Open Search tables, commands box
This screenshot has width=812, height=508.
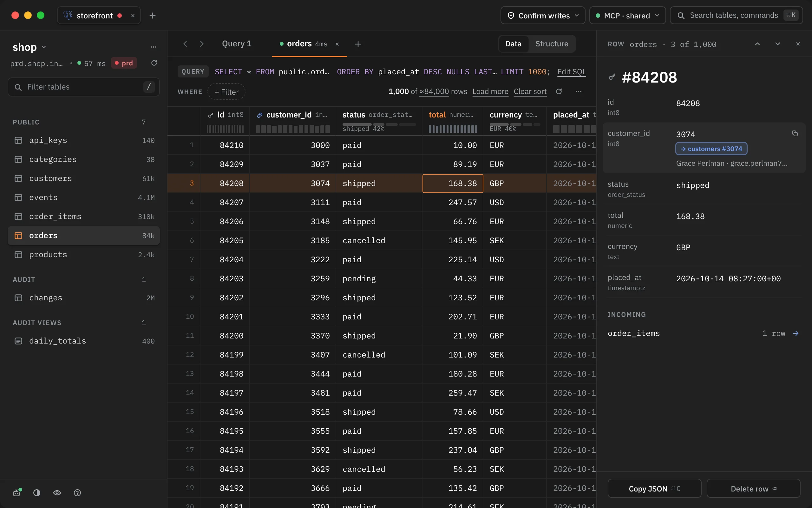pyautogui.click(x=736, y=16)
